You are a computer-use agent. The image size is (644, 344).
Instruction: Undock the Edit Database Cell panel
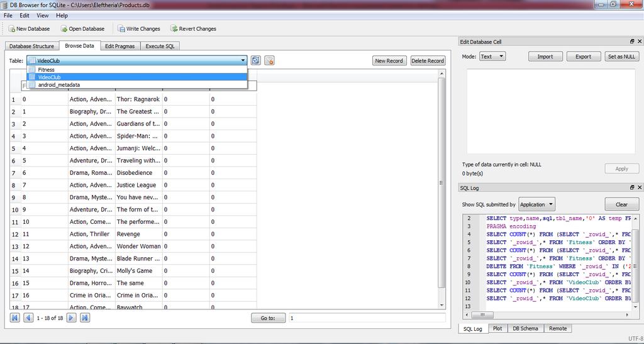[632, 42]
